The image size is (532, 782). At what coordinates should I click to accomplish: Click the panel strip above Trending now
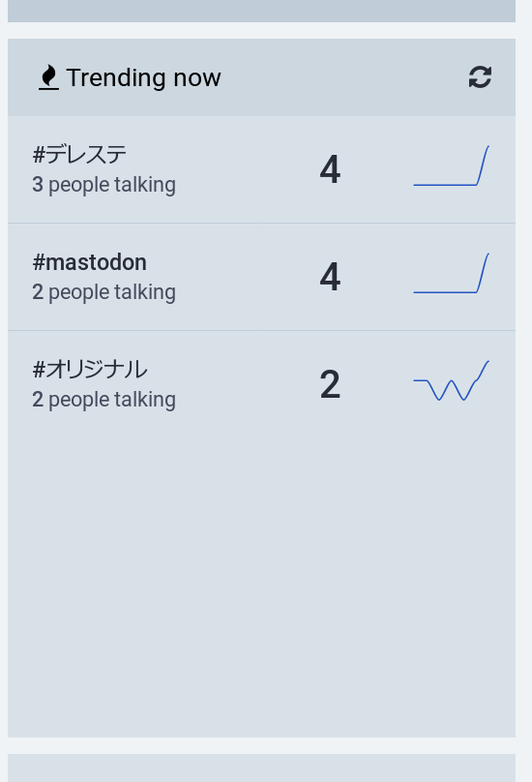261,11
